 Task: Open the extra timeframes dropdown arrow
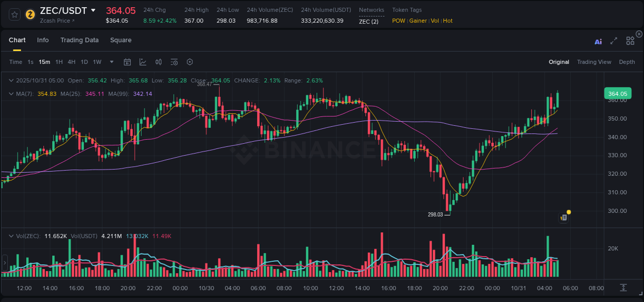pyautogui.click(x=111, y=61)
